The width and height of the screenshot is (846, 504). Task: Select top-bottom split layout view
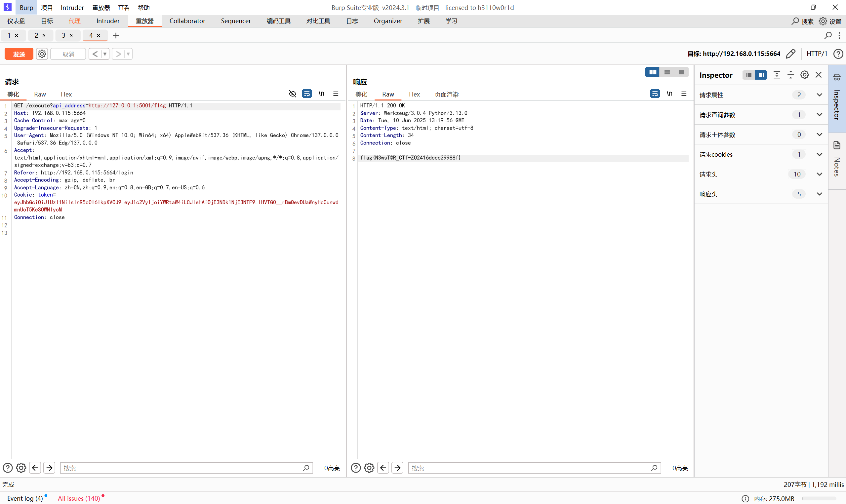[x=667, y=72]
